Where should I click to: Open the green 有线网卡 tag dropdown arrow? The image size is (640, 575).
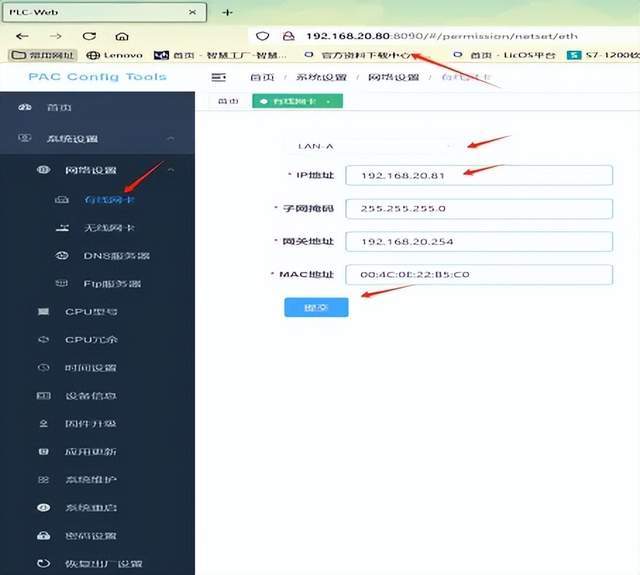[x=329, y=101]
